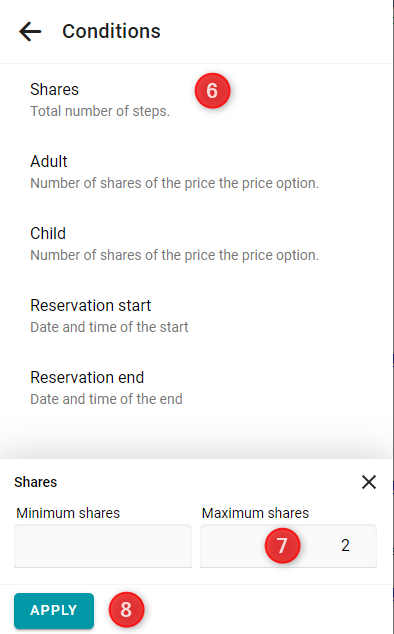
Task: Select the Shares condition
Action: tap(197, 99)
